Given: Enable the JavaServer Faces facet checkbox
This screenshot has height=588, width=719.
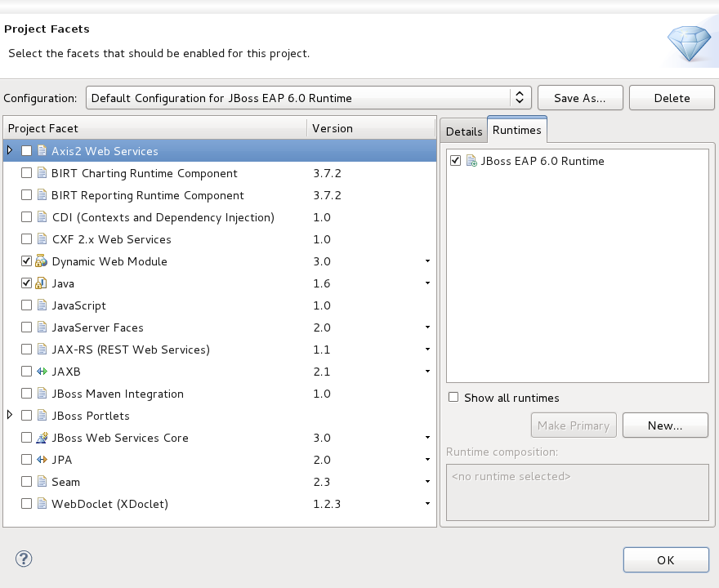Looking at the screenshot, I should (x=27, y=327).
